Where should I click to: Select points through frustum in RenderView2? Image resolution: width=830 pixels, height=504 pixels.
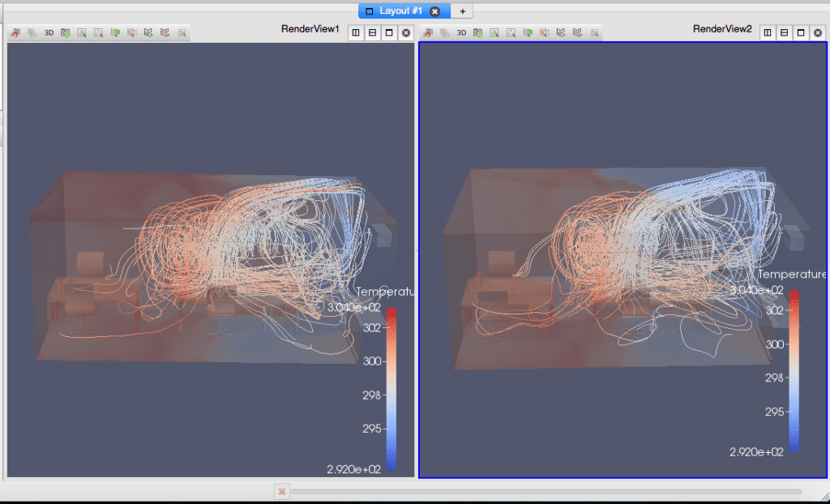point(543,32)
